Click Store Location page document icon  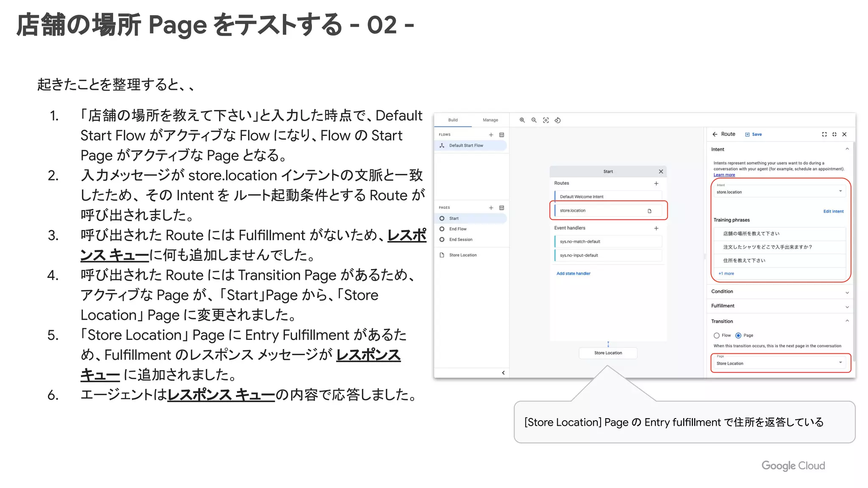pyautogui.click(x=442, y=255)
